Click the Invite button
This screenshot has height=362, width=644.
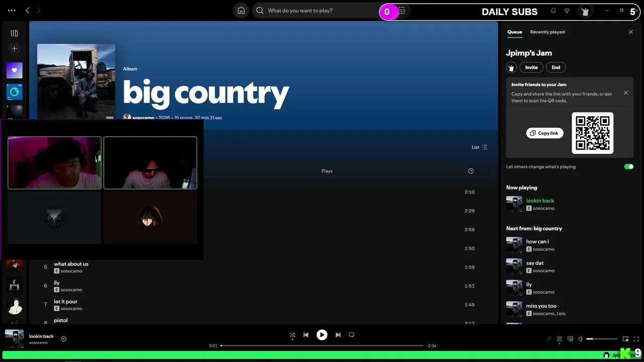tap(531, 67)
